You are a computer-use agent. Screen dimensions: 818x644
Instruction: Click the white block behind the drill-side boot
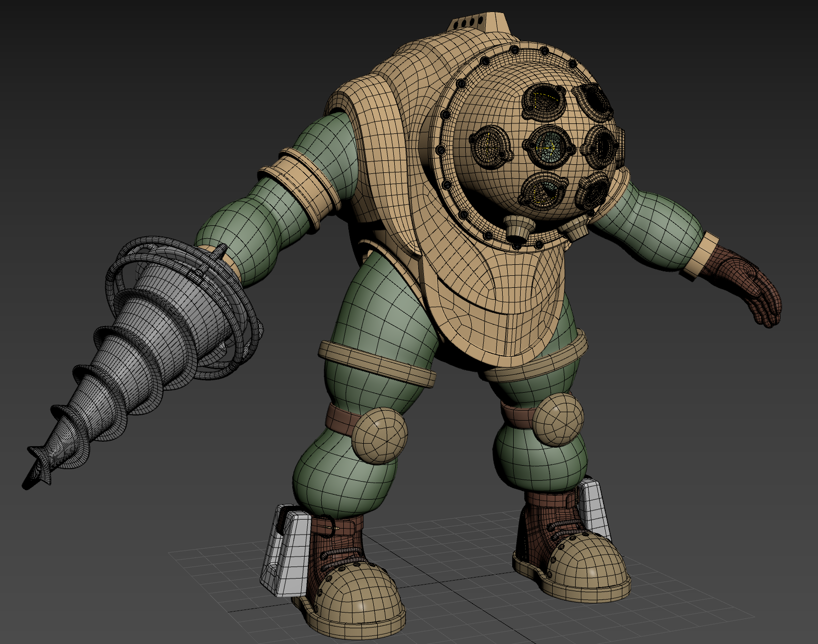[286, 550]
